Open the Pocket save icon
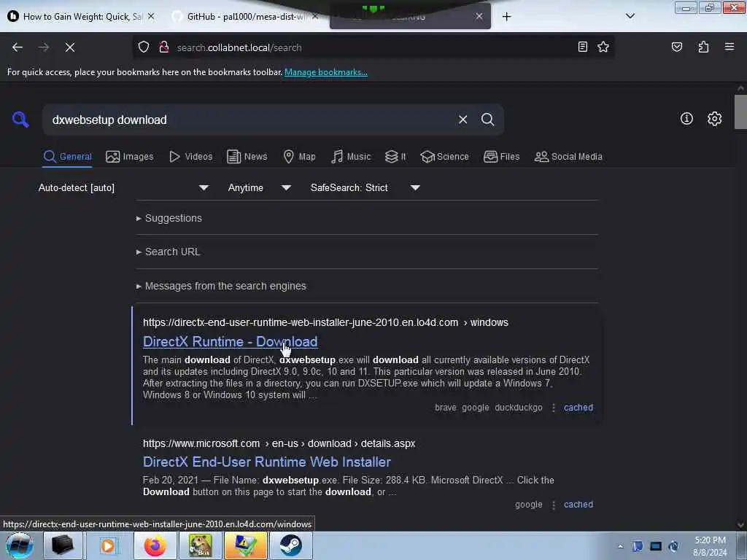 (676, 47)
